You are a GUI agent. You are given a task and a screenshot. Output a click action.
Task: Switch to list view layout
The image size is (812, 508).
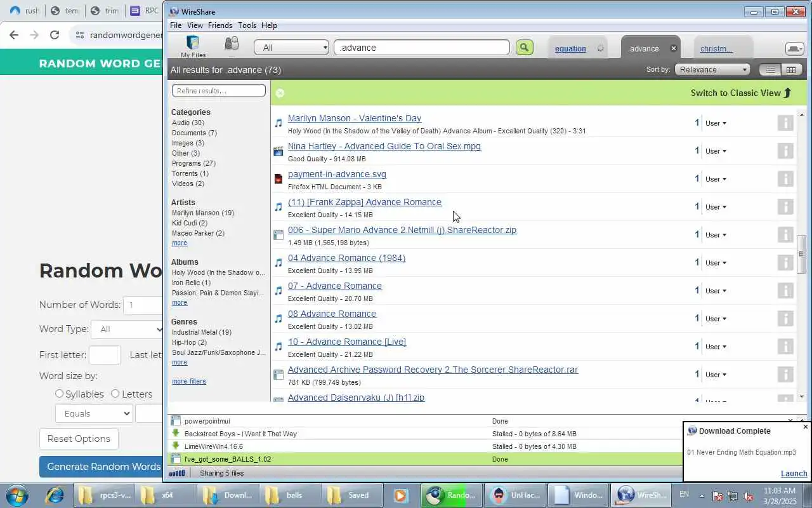point(770,70)
